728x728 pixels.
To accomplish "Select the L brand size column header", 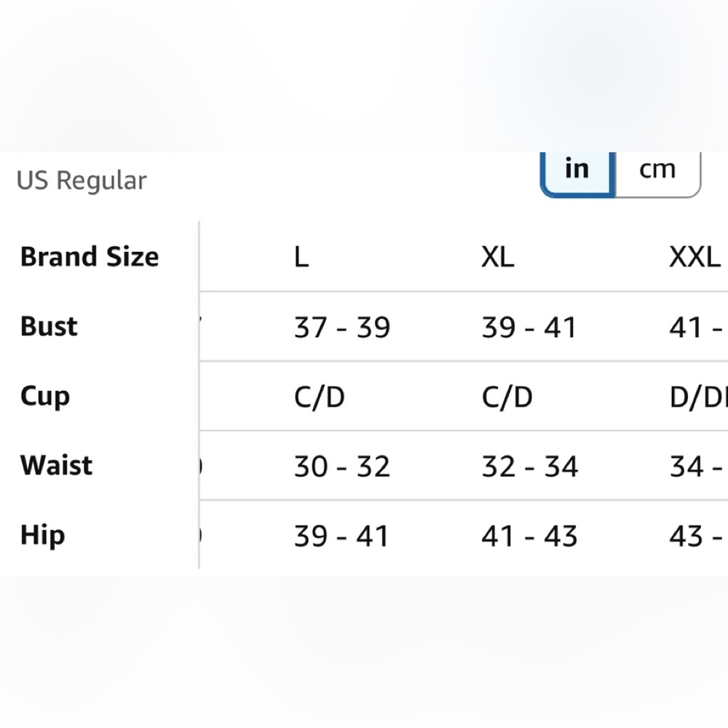I will coord(302,257).
